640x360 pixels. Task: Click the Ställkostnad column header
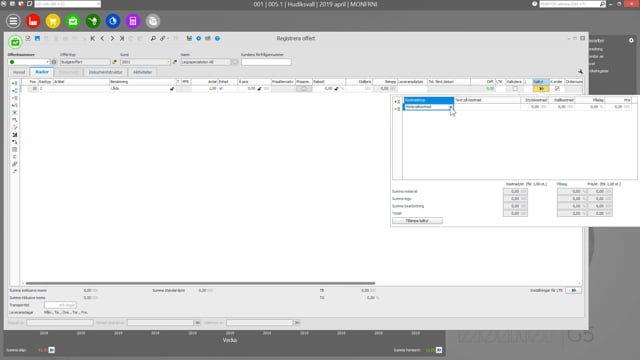coord(562,100)
